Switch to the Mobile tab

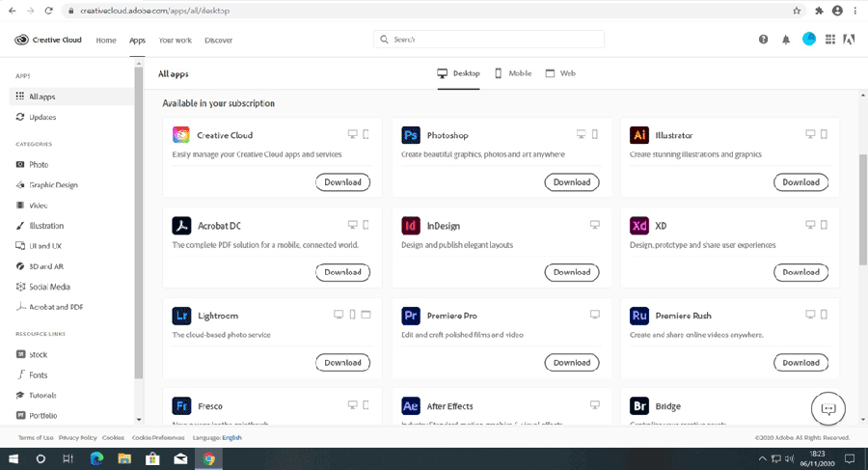click(x=513, y=73)
